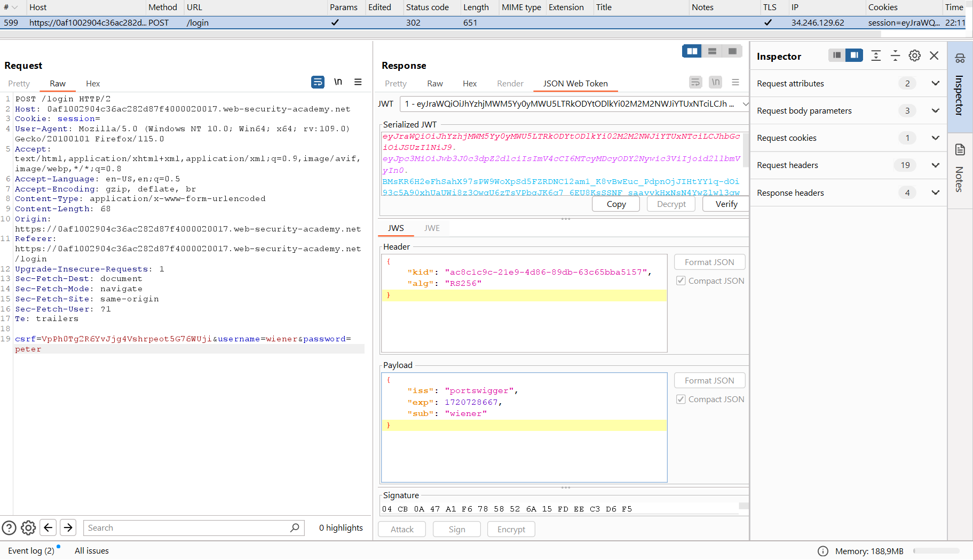Select side-by-side layout view
Image resolution: width=973 pixels, height=560 pixels.
pos(692,51)
